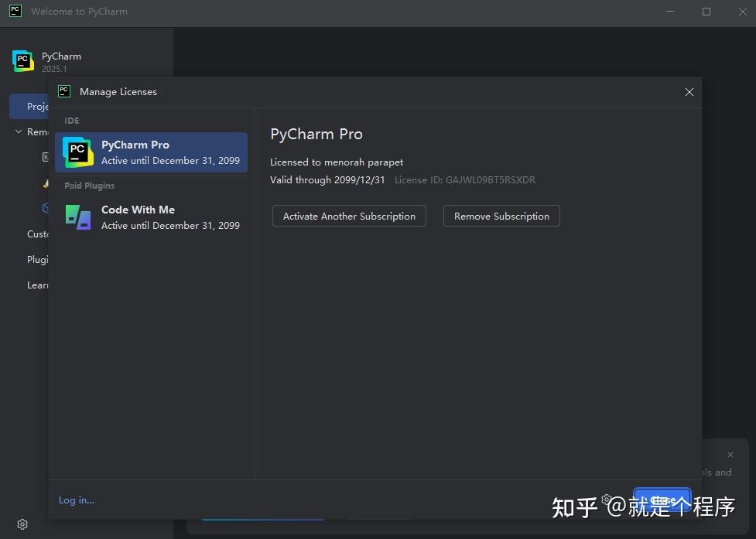
Task: Click the SSH terminal icon under Remote Development
Action: (45, 157)
